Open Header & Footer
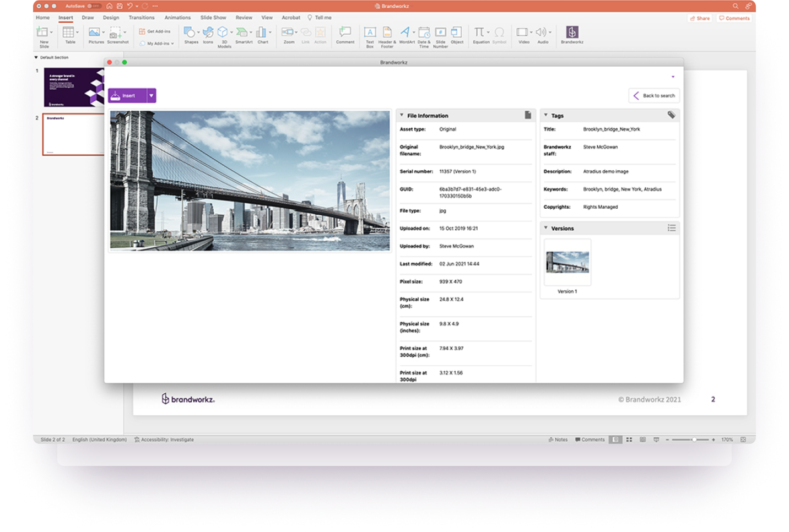 click(x=387, y=36)
